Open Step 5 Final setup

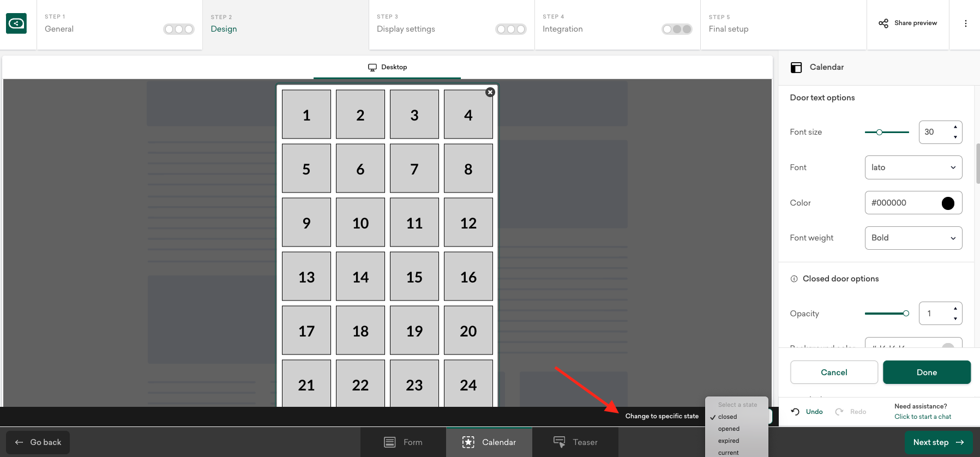784,25
